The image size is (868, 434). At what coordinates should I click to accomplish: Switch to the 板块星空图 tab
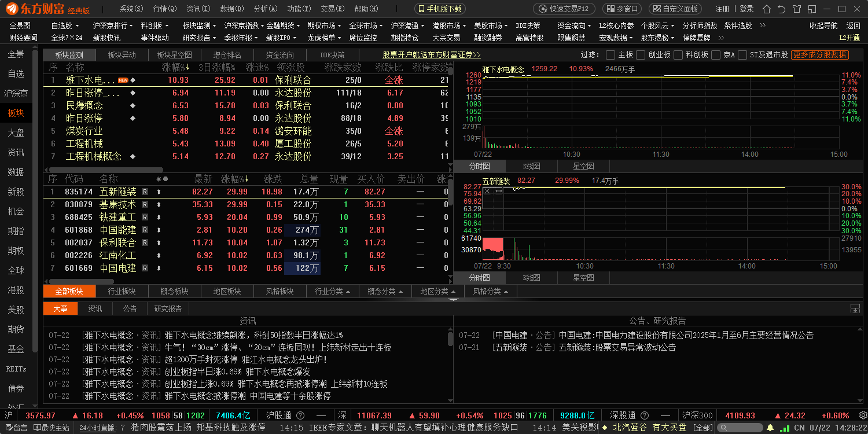[174, 55]
